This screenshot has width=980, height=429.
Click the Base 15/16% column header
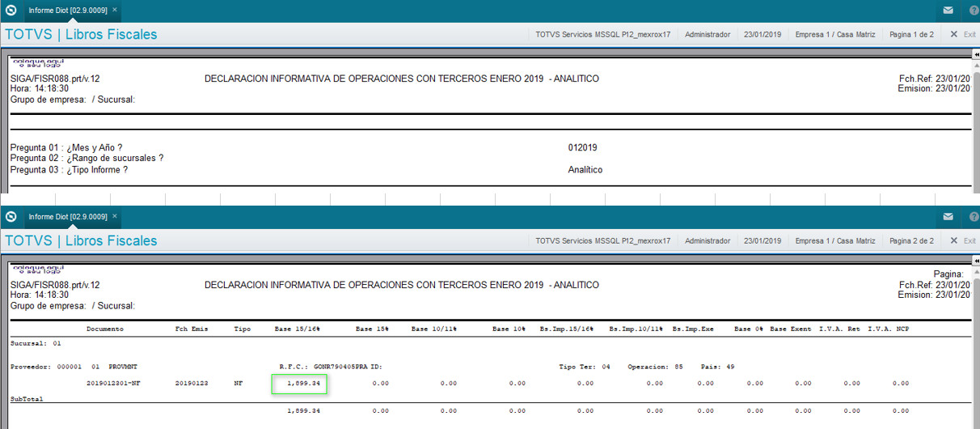tap(298, 329)
